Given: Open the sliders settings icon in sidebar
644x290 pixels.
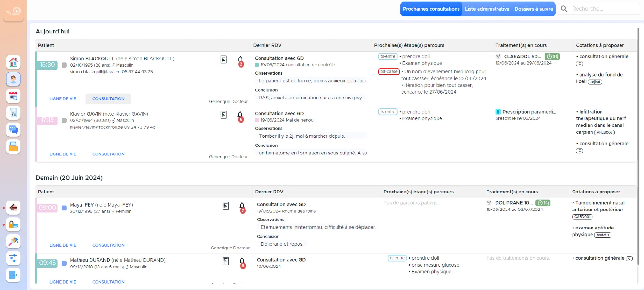Looking at the screenshot, I should tap(13, 258).
